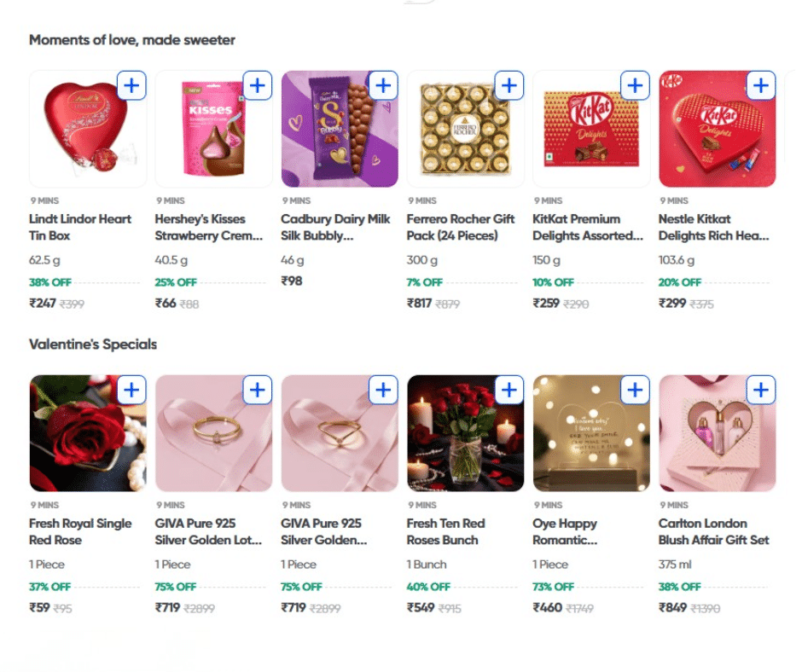Add Ferrero Rocher Gift Pack to cart
Viewport: 802px width, 672px height.
click(x=509, y=85)
